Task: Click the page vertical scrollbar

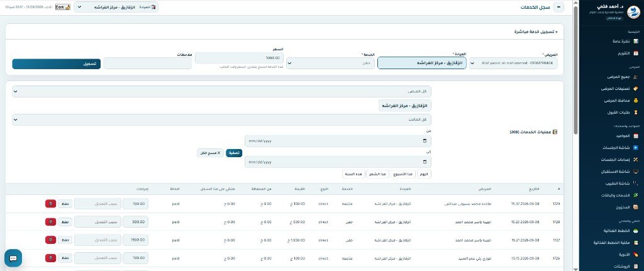Action: coord(575,70)
